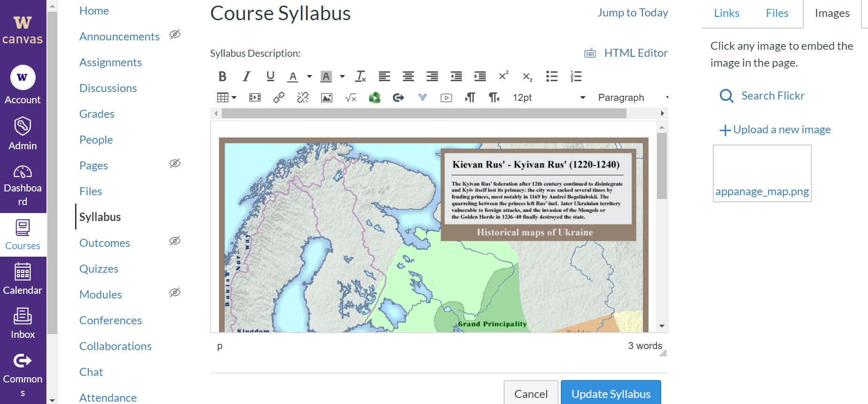The image size is (868, 404).
Task: Apply text color with the A icon
Action: point(293,76)
